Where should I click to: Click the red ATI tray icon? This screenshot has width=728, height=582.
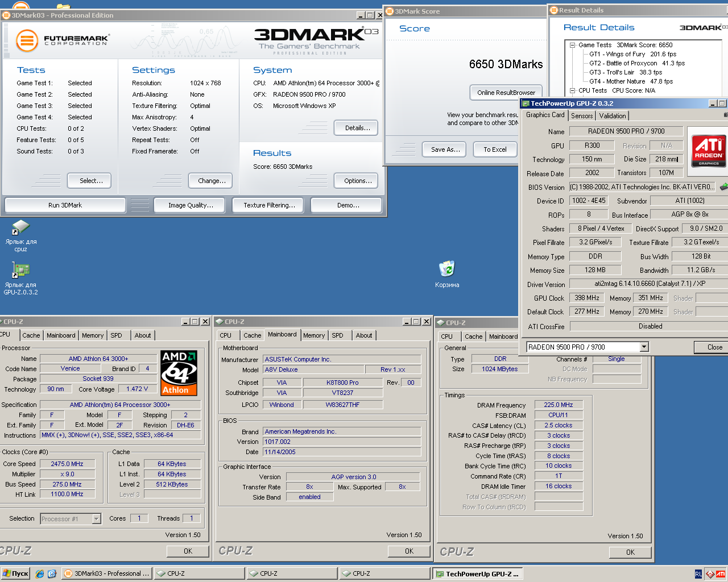tap(720, 574)
